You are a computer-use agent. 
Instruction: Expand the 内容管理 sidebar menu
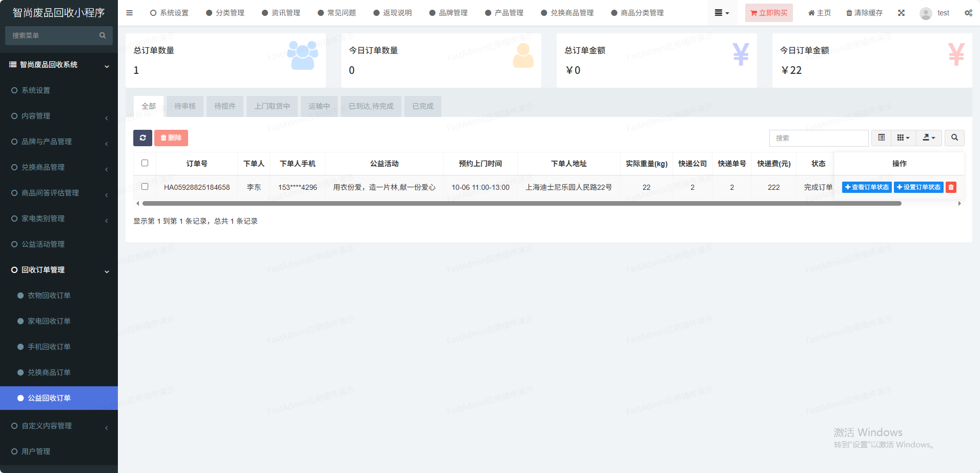coord(59,116)
